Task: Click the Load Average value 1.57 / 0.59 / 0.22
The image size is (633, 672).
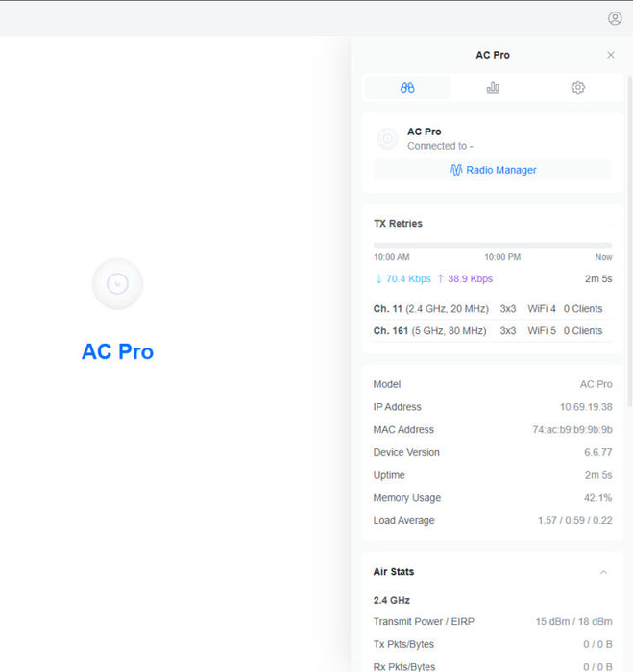Action: pyautogui.click(x=574, y=520)
